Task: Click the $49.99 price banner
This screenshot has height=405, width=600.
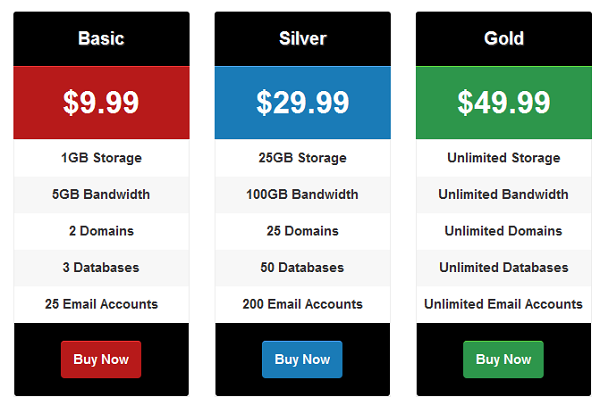Action: [504, 103]
